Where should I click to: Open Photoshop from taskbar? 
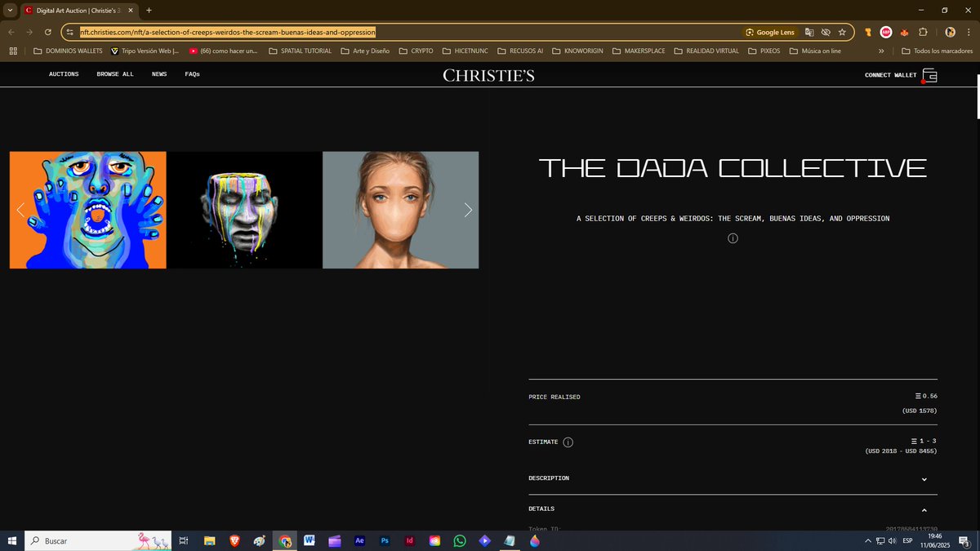385,540
